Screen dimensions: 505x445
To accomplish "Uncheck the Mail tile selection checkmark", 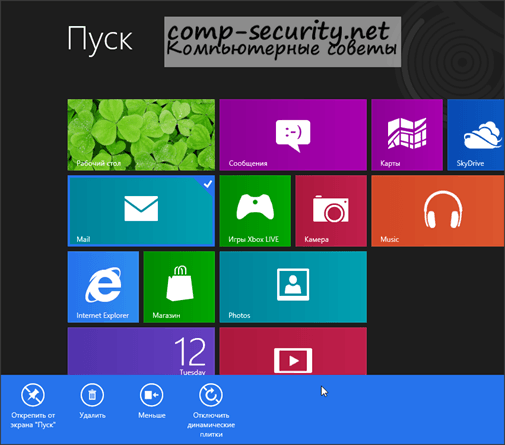I will pyautogui.click(x=208, y=184).
